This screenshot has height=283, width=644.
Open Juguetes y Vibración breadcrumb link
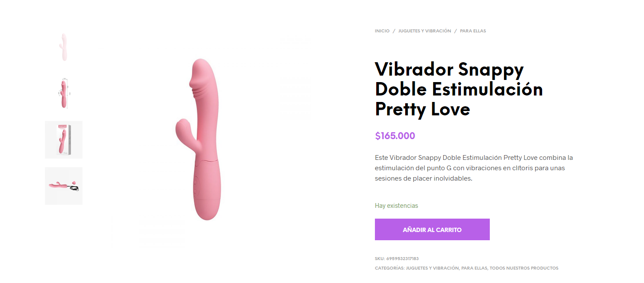425,31
